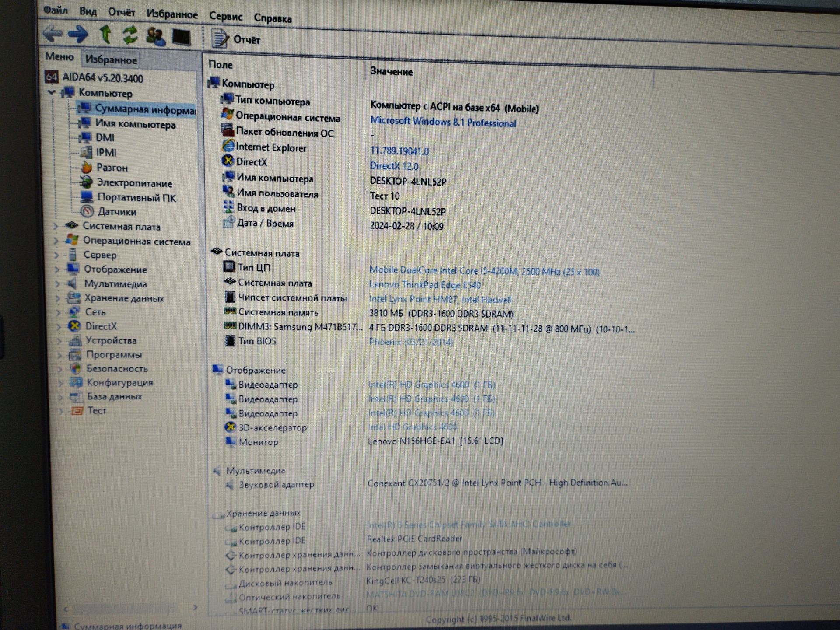The width and height of the screenshot is (840, 630).
Task: Select the DESKTOP-4LNL52P computer name value
Action: 408,181
